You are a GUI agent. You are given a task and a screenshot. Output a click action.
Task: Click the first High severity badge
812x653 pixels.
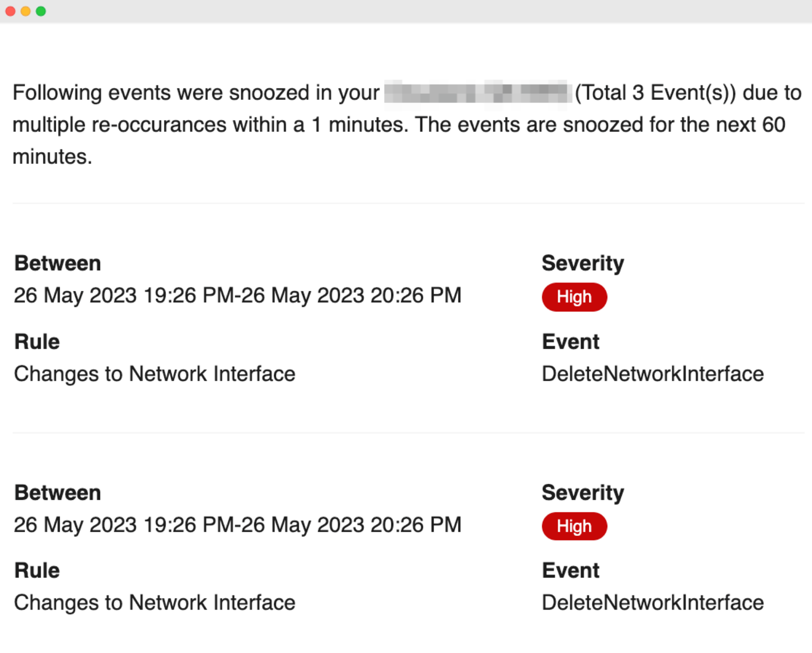[574, 297]
